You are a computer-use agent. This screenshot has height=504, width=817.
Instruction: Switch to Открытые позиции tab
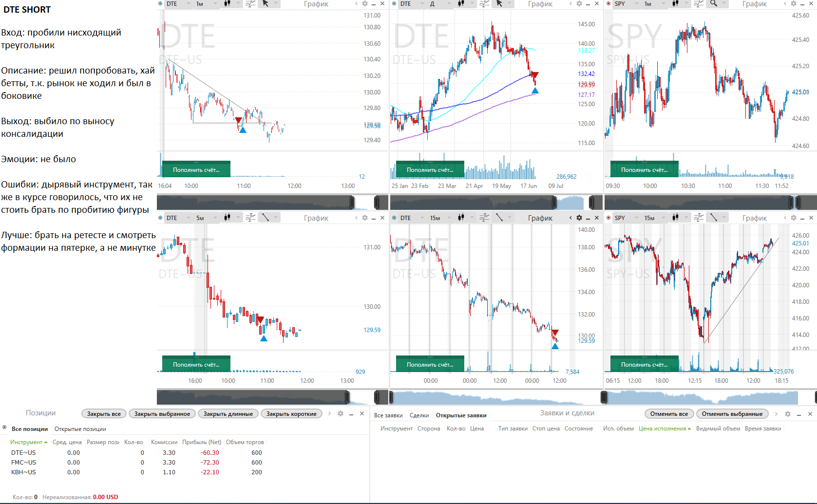pos(80,429)
